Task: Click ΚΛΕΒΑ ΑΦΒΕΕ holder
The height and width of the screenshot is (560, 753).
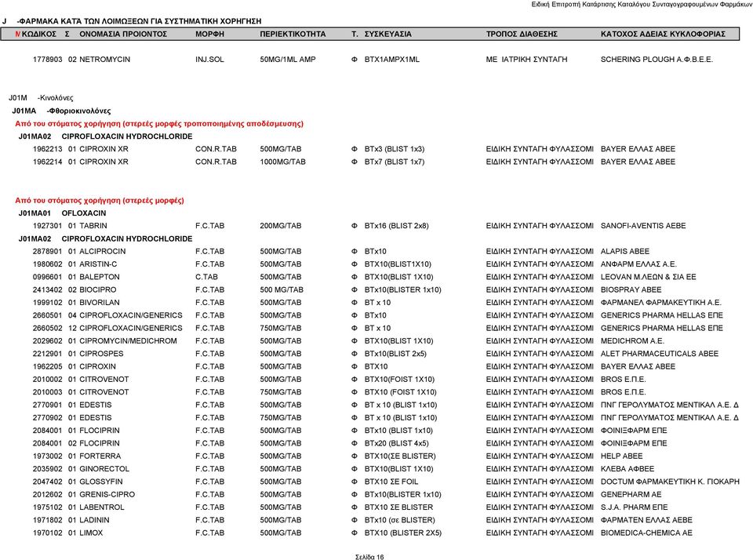Action: (627, 469)
